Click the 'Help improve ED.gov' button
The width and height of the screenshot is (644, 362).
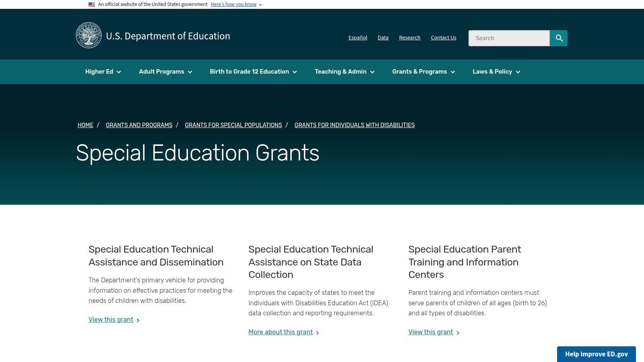point(597,354)
